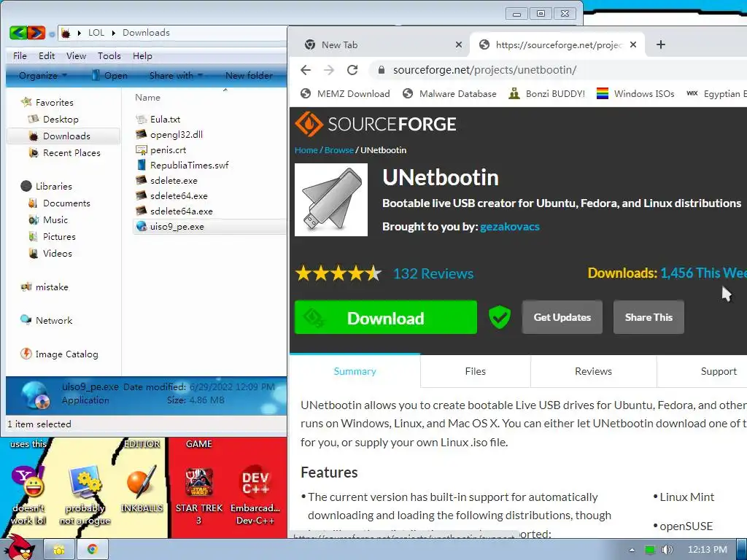Open the View menu
This screenshot has width=747, height=560.
pyautogui.click(x=76, y=55)
